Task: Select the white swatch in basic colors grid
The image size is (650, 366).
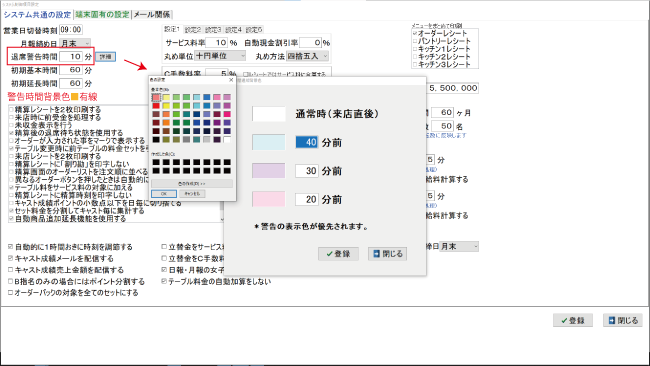Action: pyautogui.click(x=227, y=140)
